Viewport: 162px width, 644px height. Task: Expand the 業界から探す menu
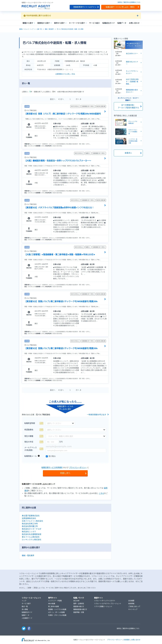point(60,23)
